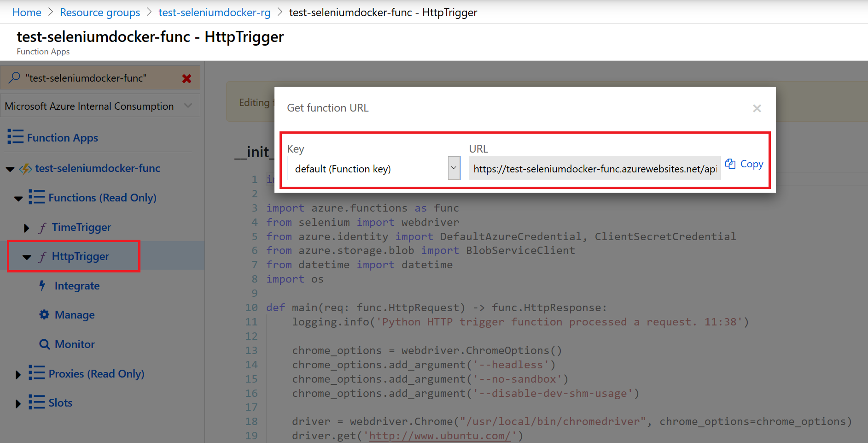Viewport: 868px width, 443px height.
Task: Click the search magnifier icon in sidebar
Action: (x=14, y=77)
